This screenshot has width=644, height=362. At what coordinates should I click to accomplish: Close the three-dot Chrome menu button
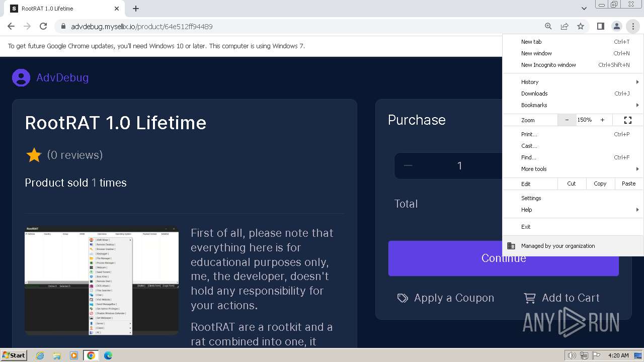pos(633,26)
